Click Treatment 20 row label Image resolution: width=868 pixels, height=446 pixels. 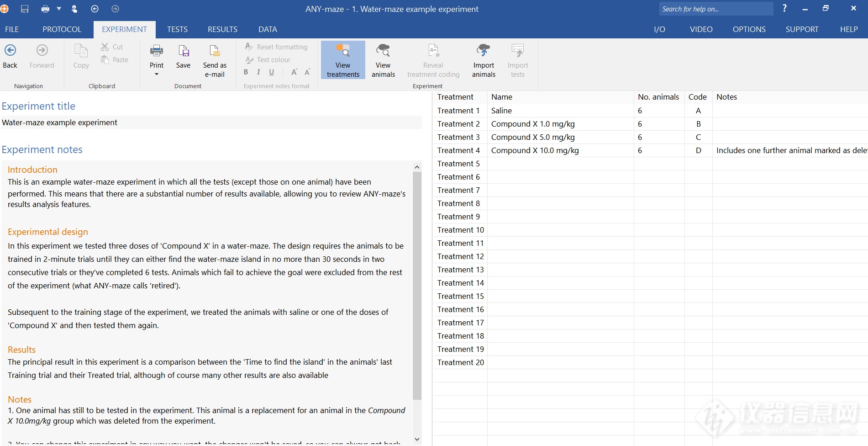pos(460,362)
